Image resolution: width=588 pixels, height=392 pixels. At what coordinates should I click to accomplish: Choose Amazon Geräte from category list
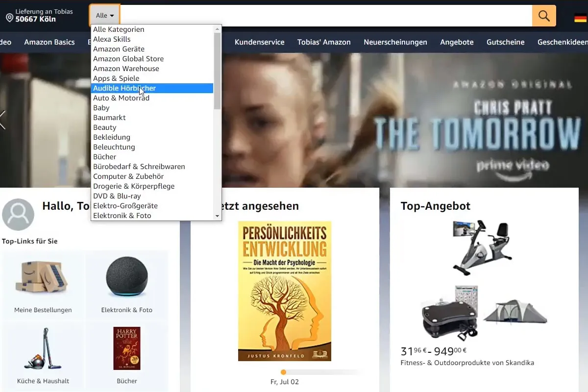tap(152, 49)
